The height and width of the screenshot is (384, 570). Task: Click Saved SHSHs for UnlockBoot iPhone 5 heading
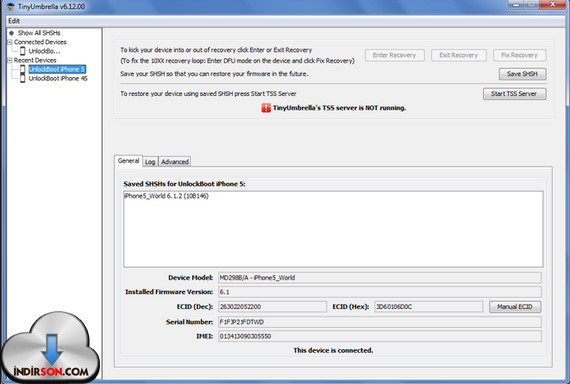click(x=184, y=184)
